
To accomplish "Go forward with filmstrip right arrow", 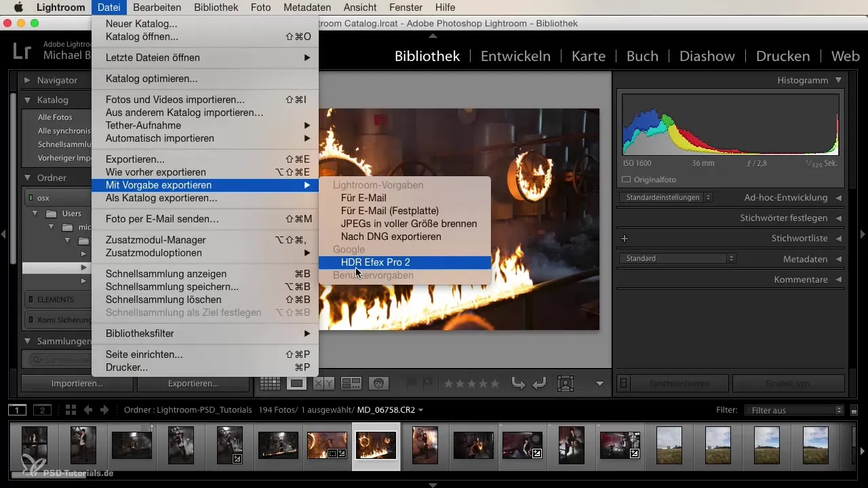I will tap(104, 410).
